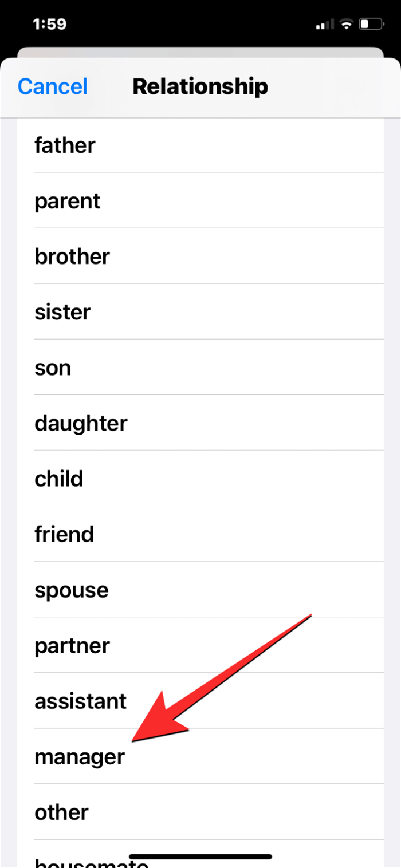Viewport: 401px width, 868px height.
Task: Tap the Relationship header title
Action: [200, 86]
